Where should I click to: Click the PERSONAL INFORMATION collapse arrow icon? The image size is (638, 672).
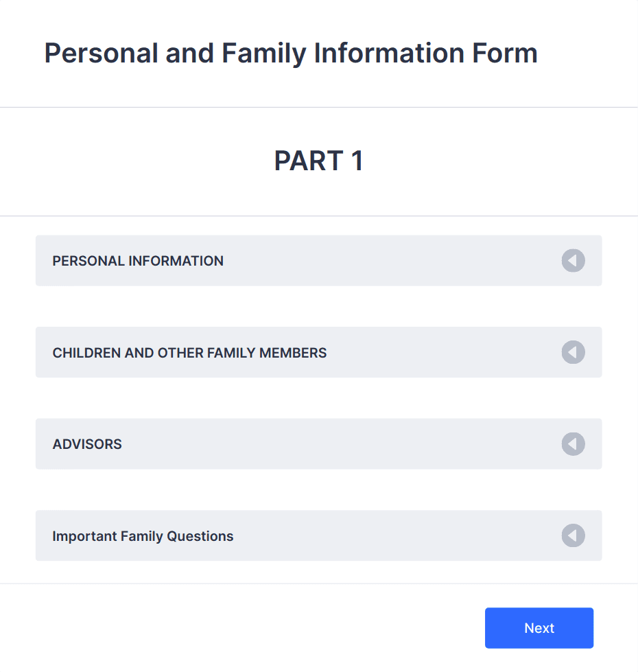(573, 261)
